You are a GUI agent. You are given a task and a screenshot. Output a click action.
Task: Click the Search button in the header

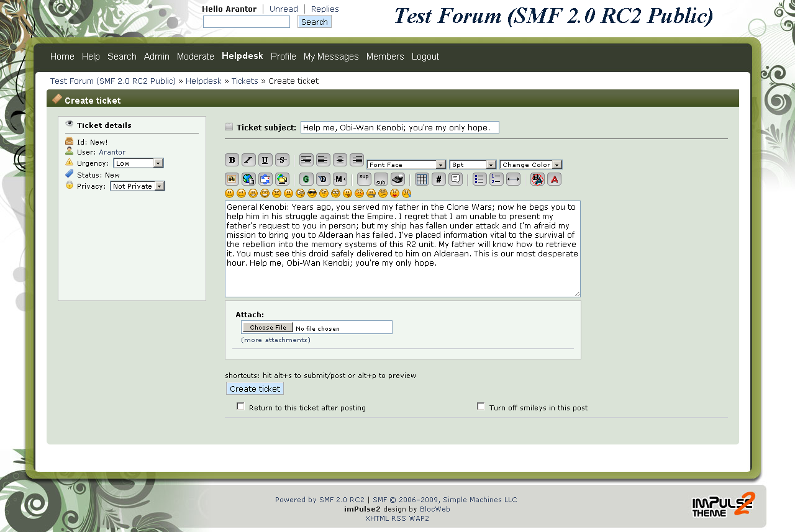pos(314,22)
